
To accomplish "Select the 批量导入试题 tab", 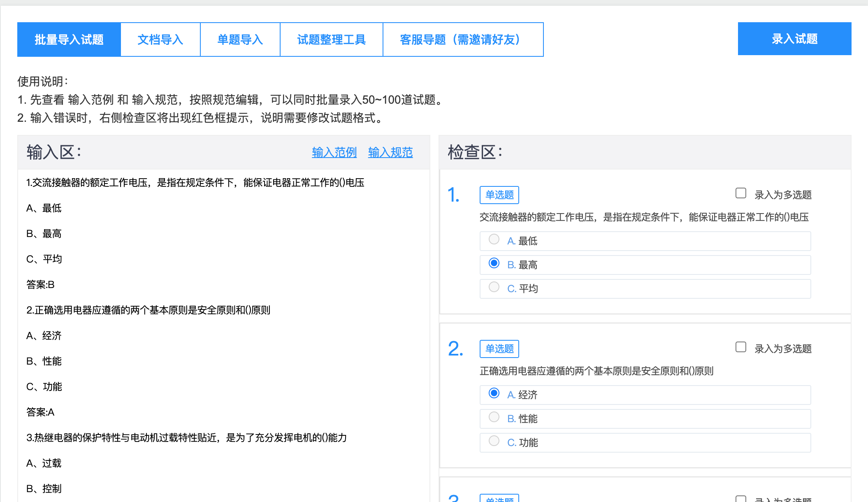I will (x=69, y=39).
